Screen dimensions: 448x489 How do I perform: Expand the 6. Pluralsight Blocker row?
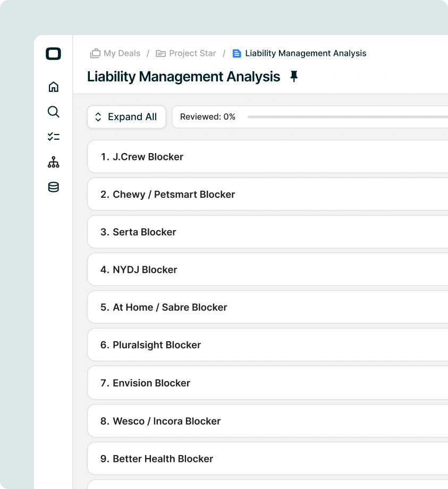tap(268, 345)
